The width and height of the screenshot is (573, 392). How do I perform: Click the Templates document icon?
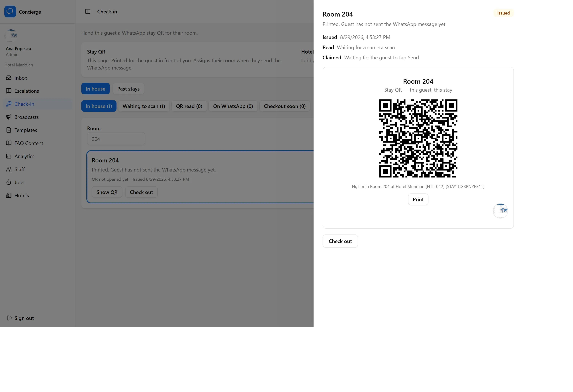[9, 130]
